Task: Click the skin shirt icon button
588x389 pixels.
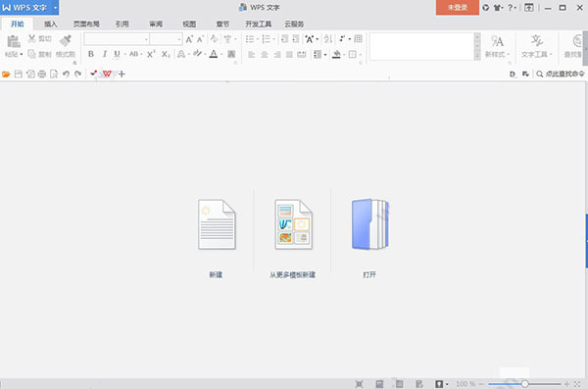Action: 498,8
